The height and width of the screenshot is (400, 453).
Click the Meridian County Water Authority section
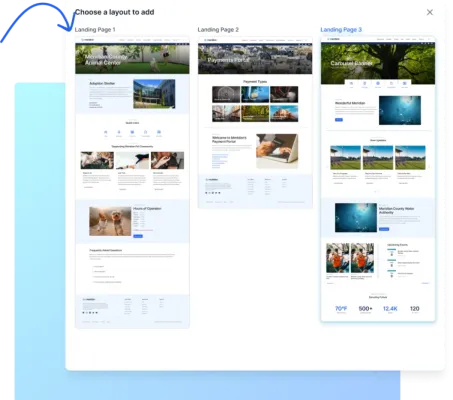378,218
